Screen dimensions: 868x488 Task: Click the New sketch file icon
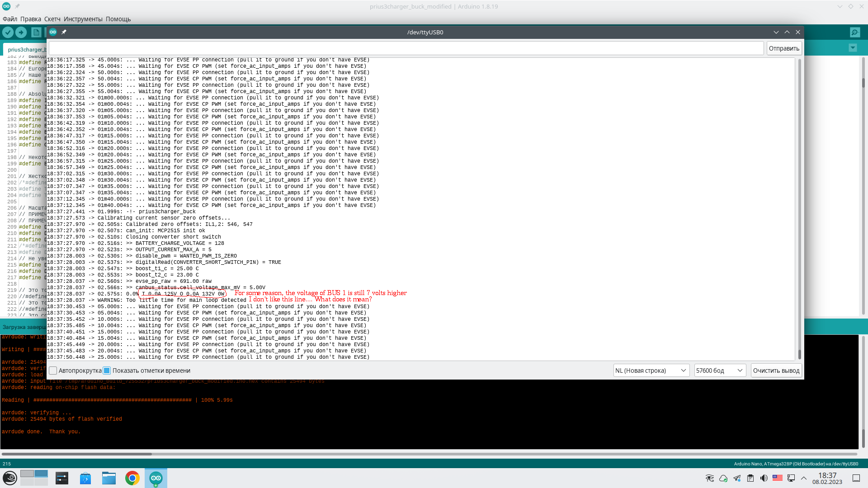coord(36,32)
